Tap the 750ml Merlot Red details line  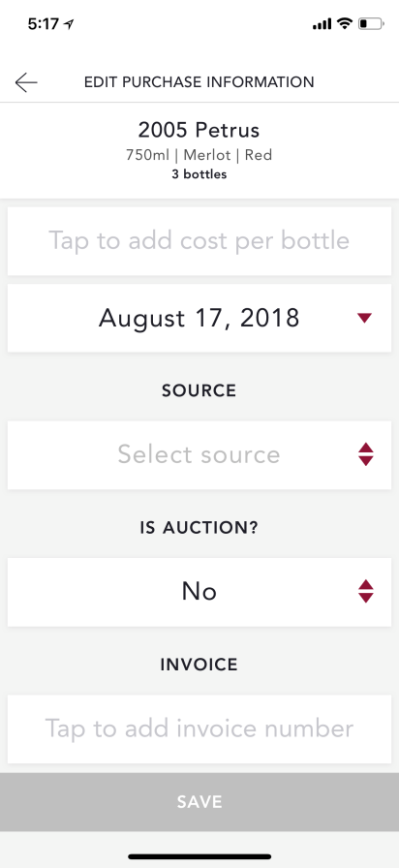point(199,155)
